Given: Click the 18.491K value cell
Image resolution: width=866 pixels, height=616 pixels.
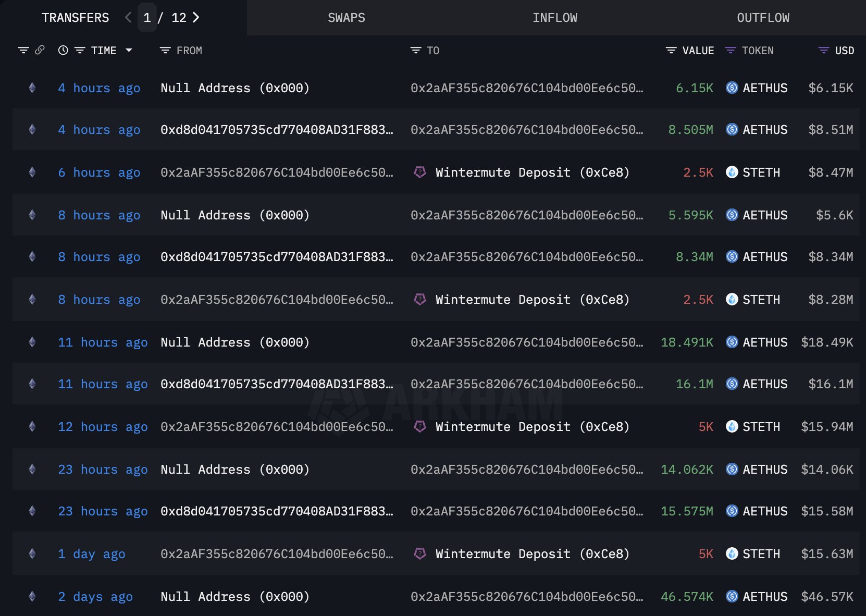Looking at the screenshot, I should point(687,342).
